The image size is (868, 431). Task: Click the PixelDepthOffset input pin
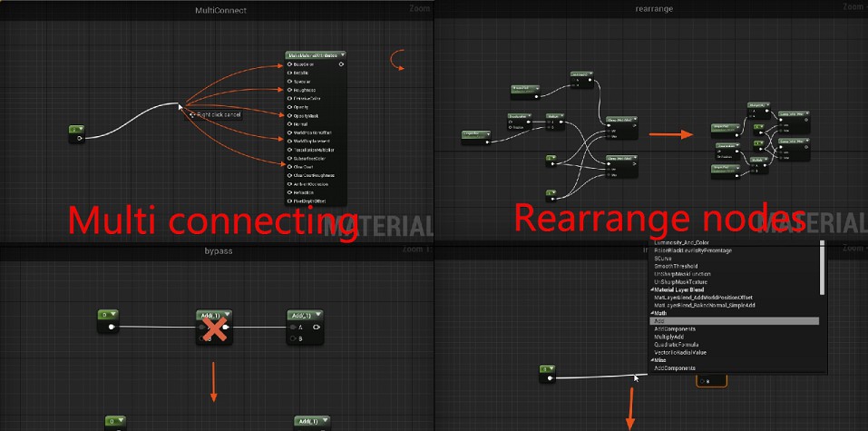(x=289, y=201)
